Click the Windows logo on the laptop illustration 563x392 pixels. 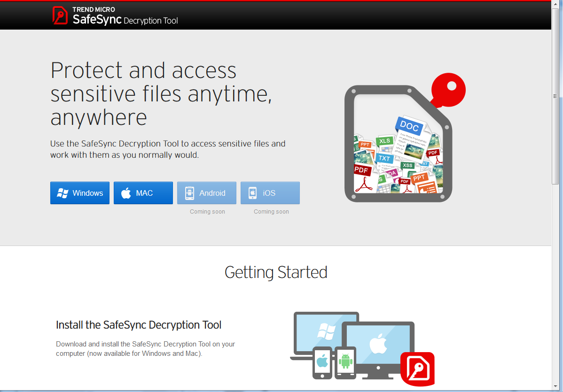point(326,331)
